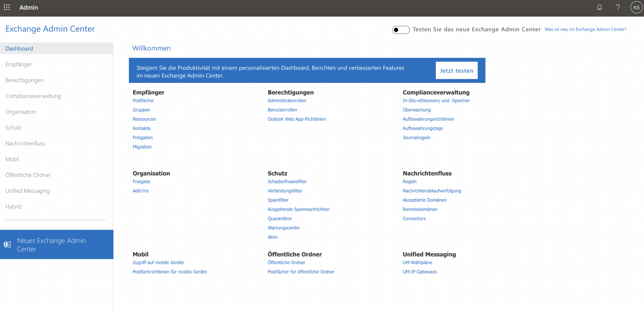Open Nachrichtenfluss in the sidebar
Viewport: 644px width, 310px height.
[25, 143]
